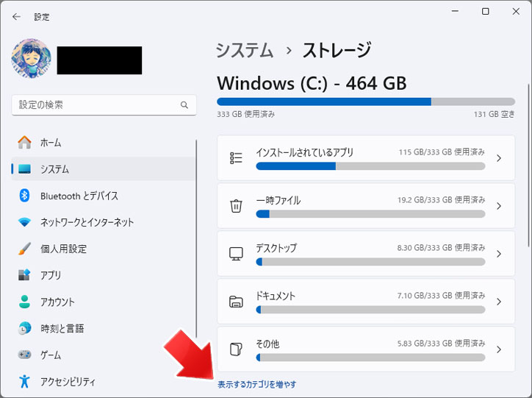Expand 一時ファイル chevron arrow
This screenshot has width=532, height=398.
pyautogui.click(x=499, y=206)
